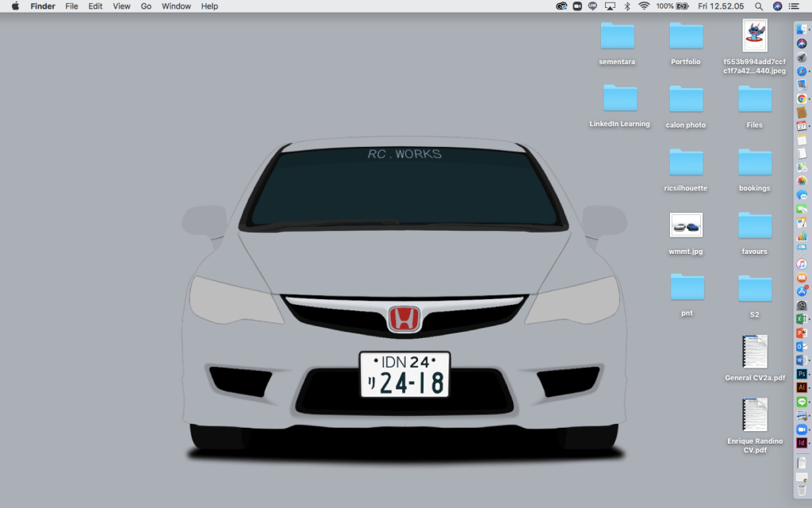Launch Microsoft Word from the Dock
The height and width of the screenshot is (508, 812).
pos(801,360)
